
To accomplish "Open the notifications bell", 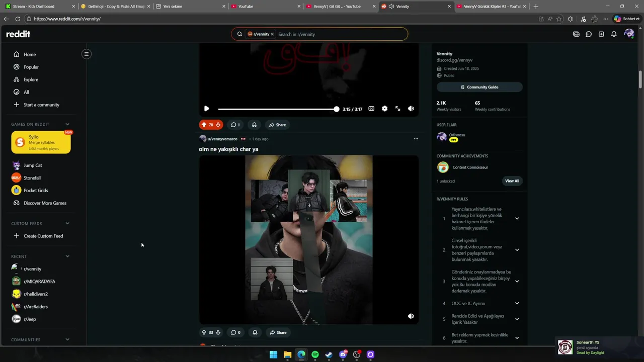I will pyautogui.click(x=614, y=34).
